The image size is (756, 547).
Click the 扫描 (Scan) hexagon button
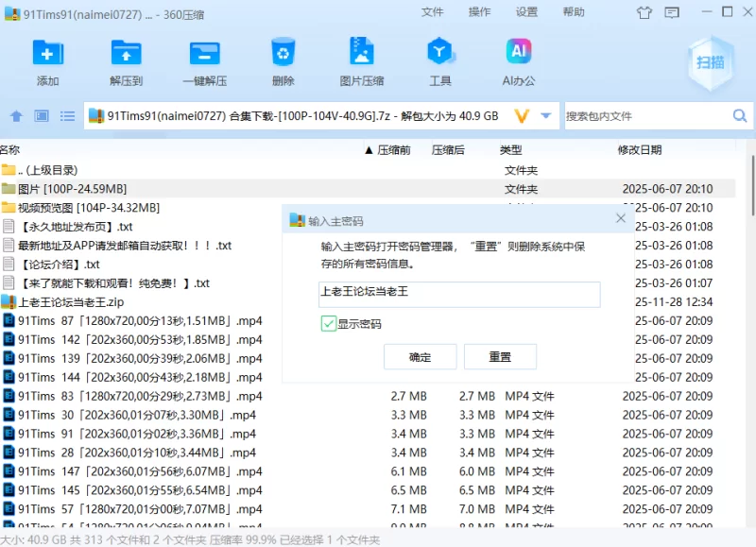point(710,62)
